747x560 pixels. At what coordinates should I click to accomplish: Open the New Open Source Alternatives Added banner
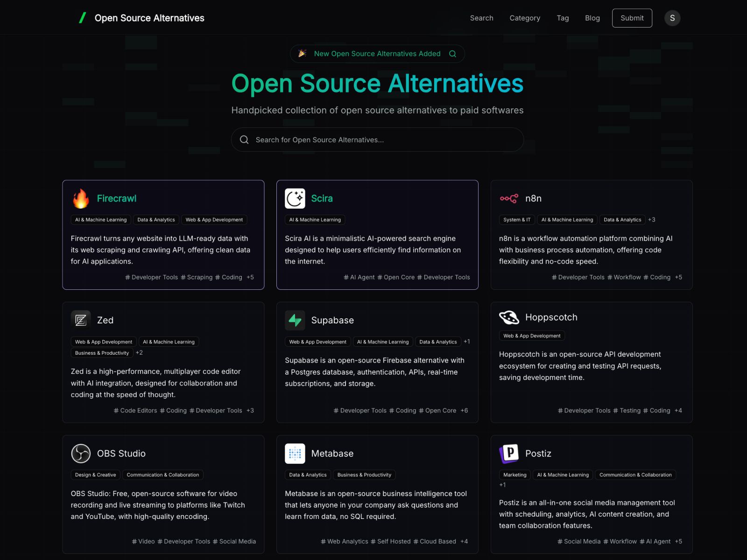click(x=378, y=54)
